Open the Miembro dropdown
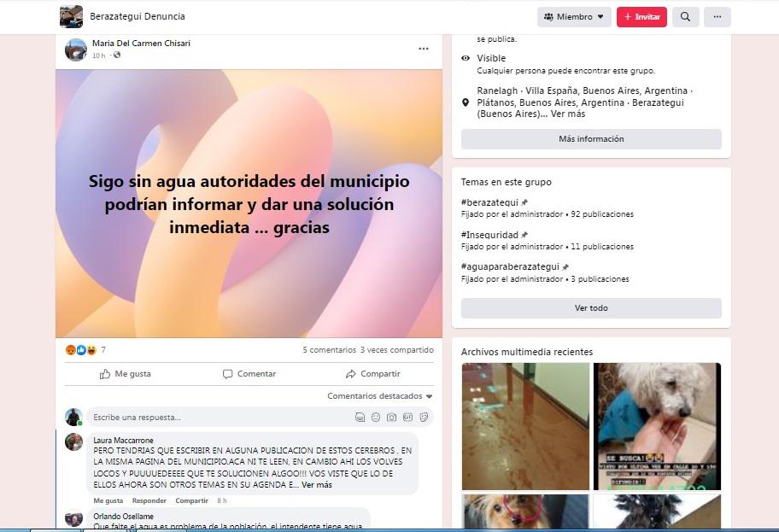This screenshot has width=779, height=532. coord(574,17)
